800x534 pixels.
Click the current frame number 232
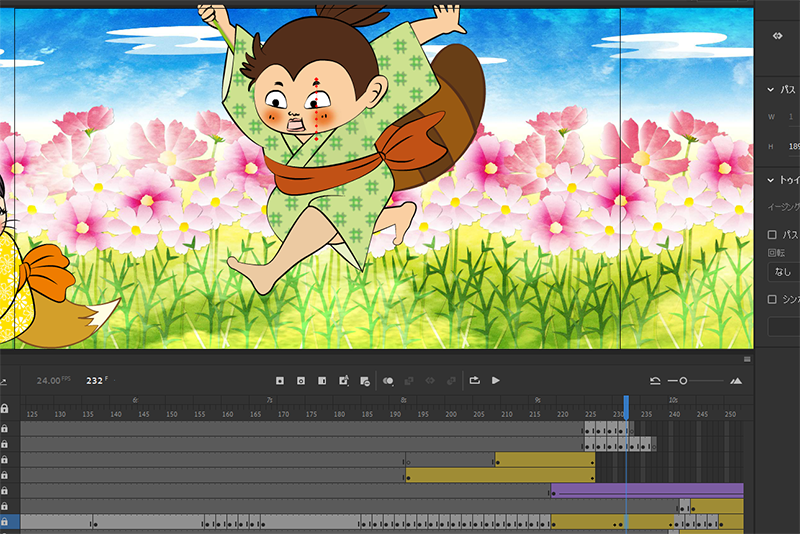(94, 381)
